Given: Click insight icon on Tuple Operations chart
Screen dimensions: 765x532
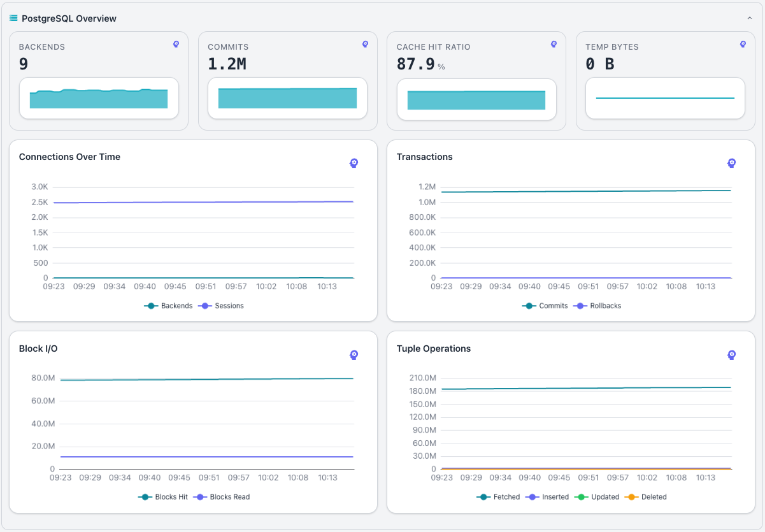Looking at the screenshot, I should 732,355.
